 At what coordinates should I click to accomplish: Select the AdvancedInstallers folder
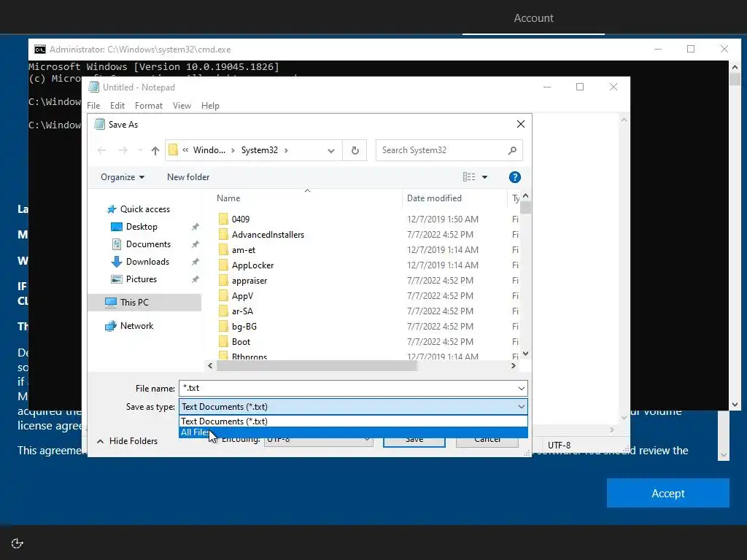268,235
